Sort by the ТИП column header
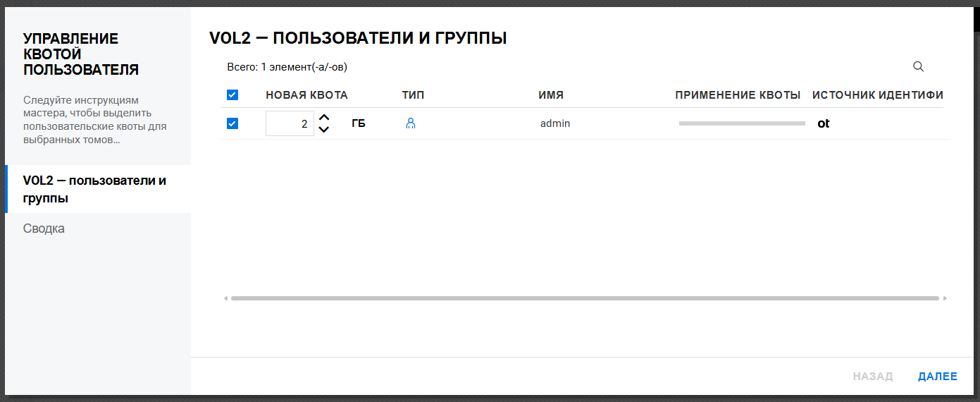The image size is (980, 402). pos(413,95)
